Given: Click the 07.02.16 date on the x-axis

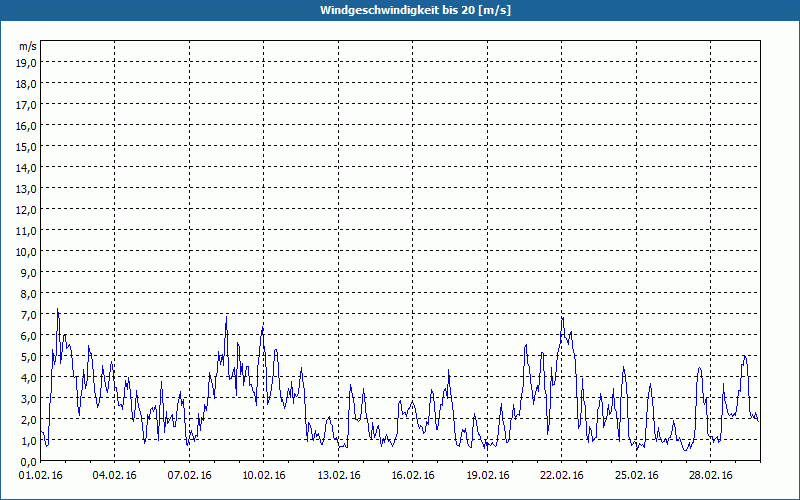Looking at the screenshot, I should (x=189, y=476).
